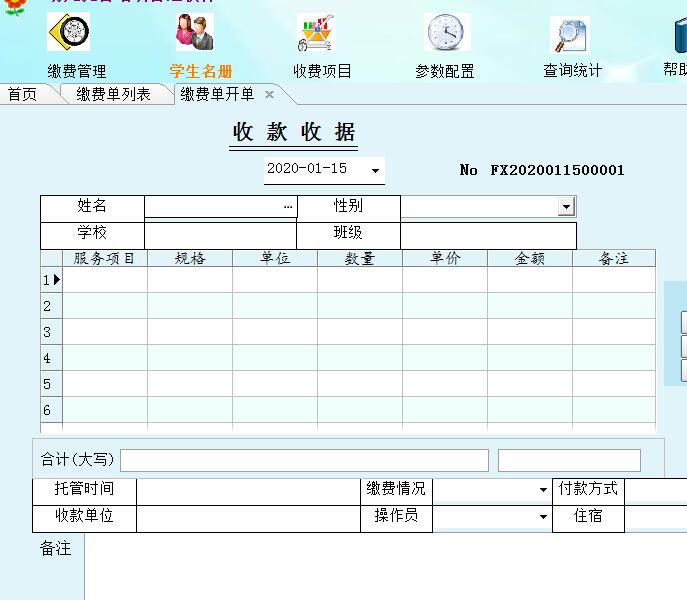Open the 缴费管理 toolbar icon
The image size is (687, 600).
pyautogui.click(x=69, y=32)
